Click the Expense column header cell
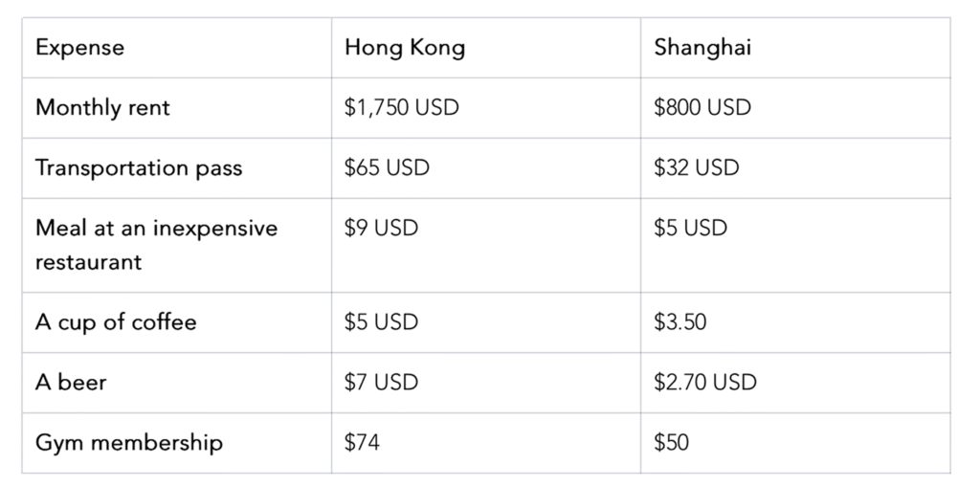The width and height of the screenshot is (980, 486). pyautogui.click(x=80, y=48)
